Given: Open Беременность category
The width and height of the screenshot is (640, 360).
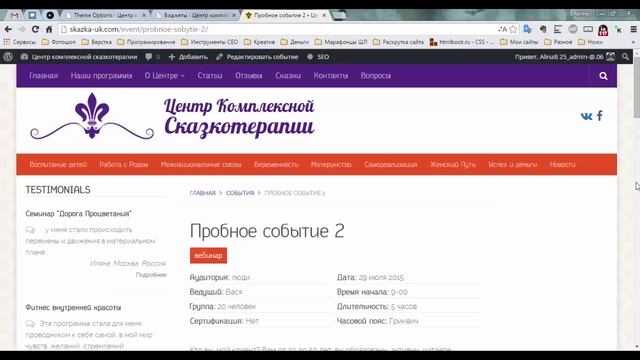Looking at the screenshot, I should 276,164.
